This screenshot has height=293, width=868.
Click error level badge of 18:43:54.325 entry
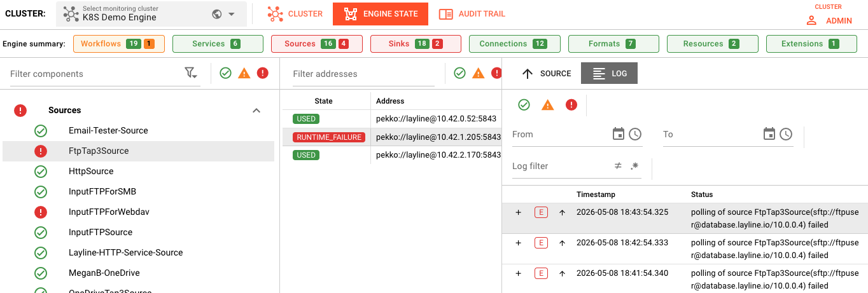(x=541, y=212)
